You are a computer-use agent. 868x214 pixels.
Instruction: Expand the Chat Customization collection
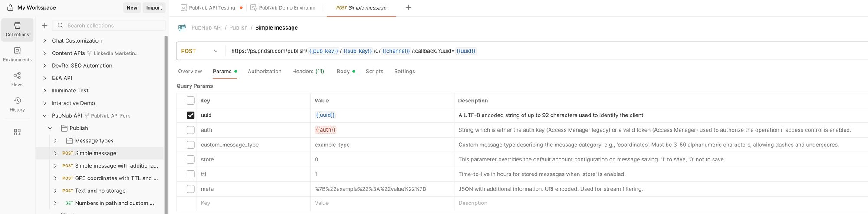(x=44, y=40)
